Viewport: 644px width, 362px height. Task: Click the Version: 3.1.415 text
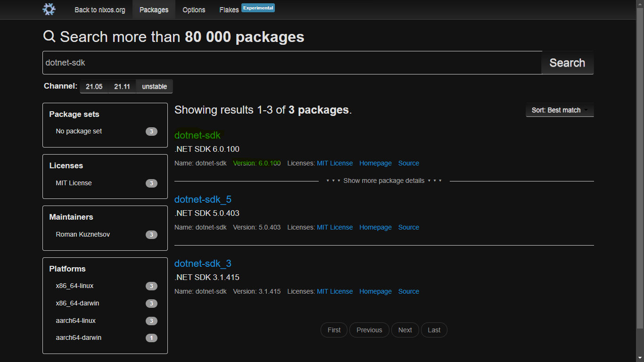[257, 291]
